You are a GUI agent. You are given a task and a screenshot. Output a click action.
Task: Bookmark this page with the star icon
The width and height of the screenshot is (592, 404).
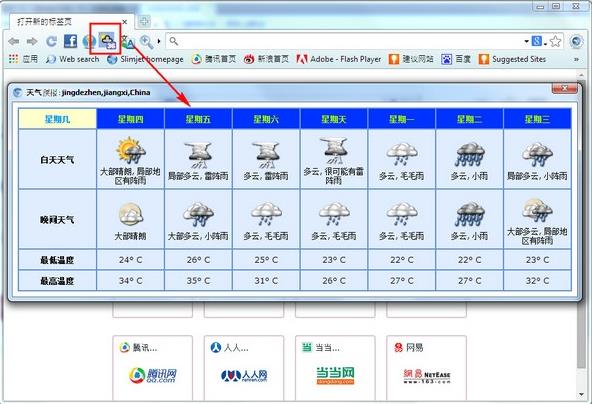coord(555,41)
